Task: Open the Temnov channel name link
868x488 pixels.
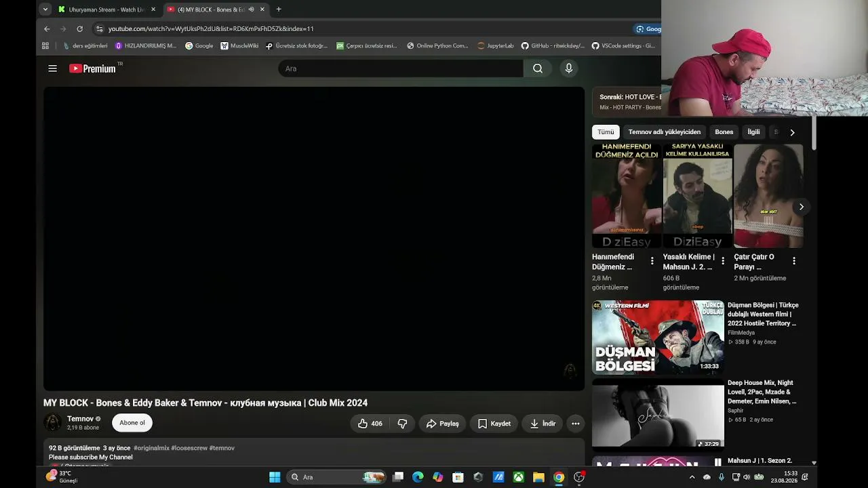Action: tap(80, 419)
